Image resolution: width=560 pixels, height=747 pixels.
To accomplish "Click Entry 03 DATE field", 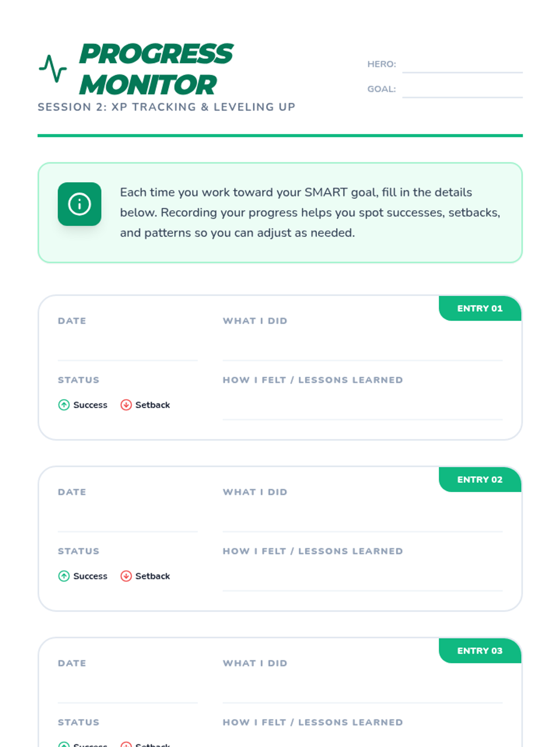I will (x=127, y=690).
